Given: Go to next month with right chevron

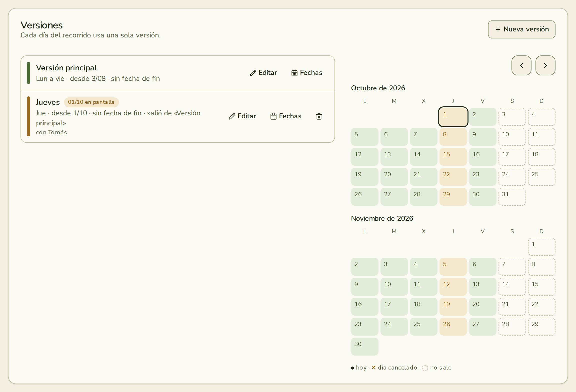Looking at the screenshot, I should point(545,65).
